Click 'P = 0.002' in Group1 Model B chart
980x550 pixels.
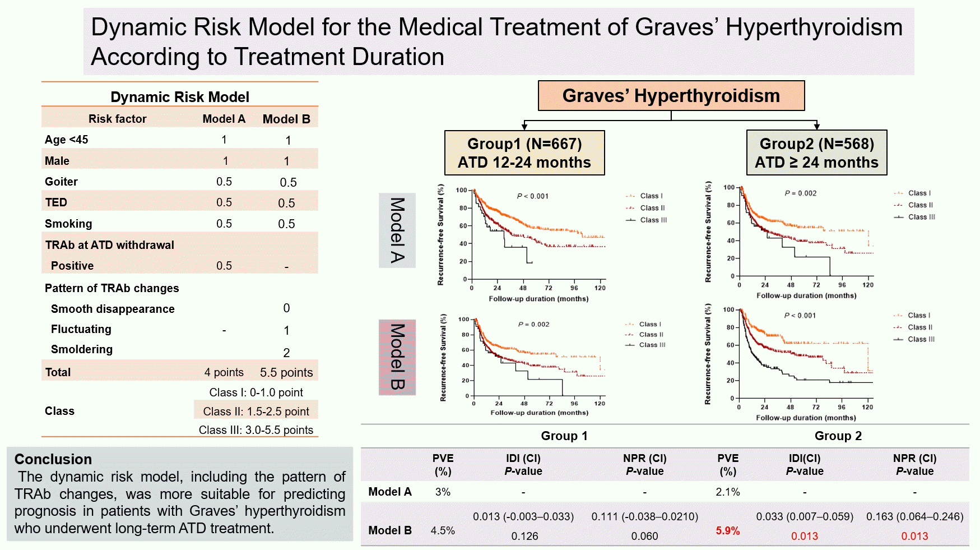[534, 325]
